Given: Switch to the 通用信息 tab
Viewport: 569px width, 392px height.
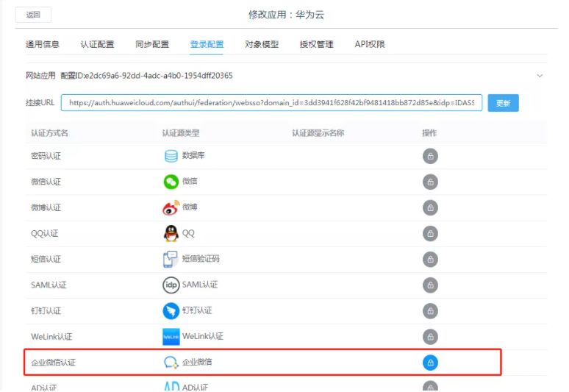Looking at the screenshot, I should click(x=43, y=44).
